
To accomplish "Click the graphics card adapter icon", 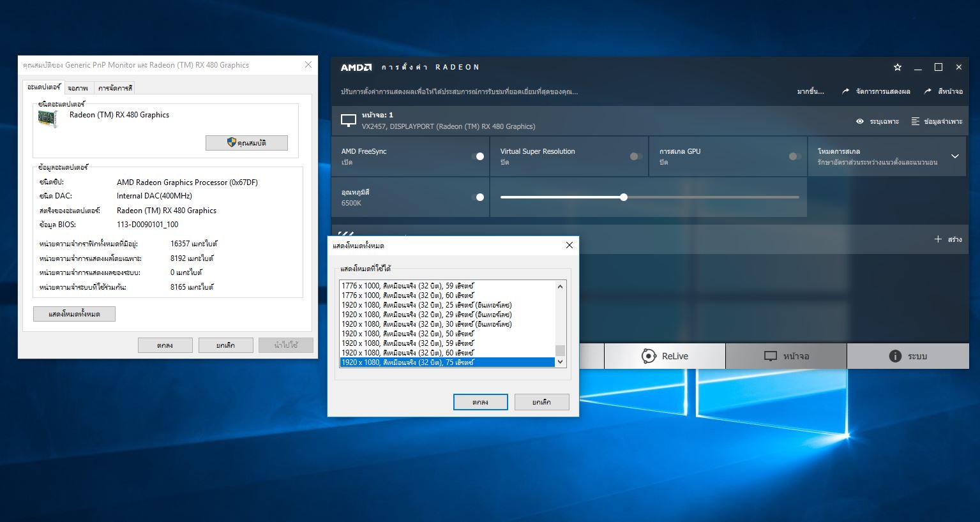I will tap(48, 119).
